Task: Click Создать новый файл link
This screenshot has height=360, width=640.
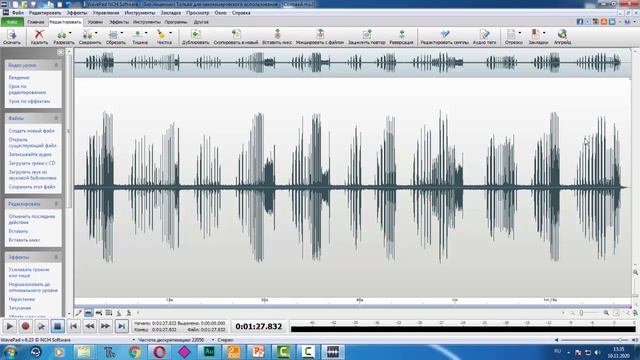Action: pos(31,131)
